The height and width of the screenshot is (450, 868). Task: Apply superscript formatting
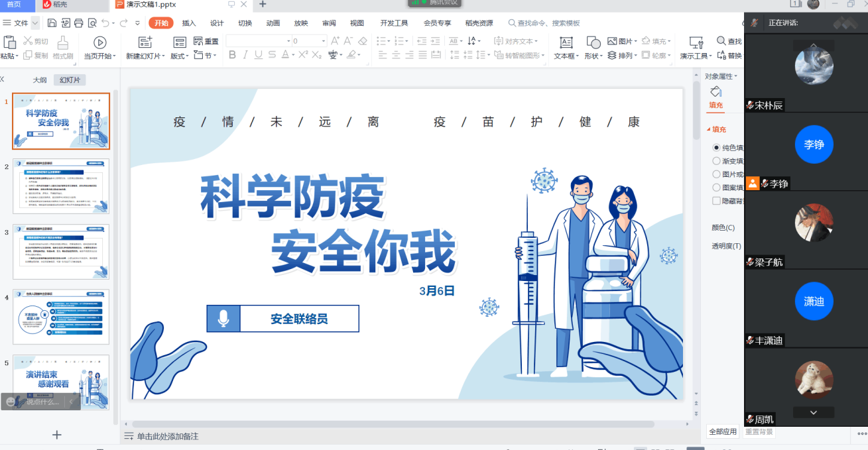pyautogui.click(x=303, y=54)
